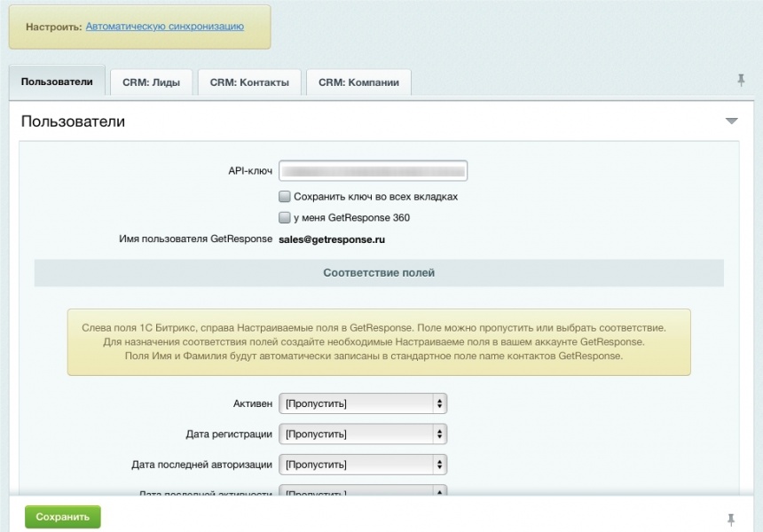Click the pin icon beside the tabs
Image resolution: width=763 pixels, height=532 pixels.
[x=741, y=81]
